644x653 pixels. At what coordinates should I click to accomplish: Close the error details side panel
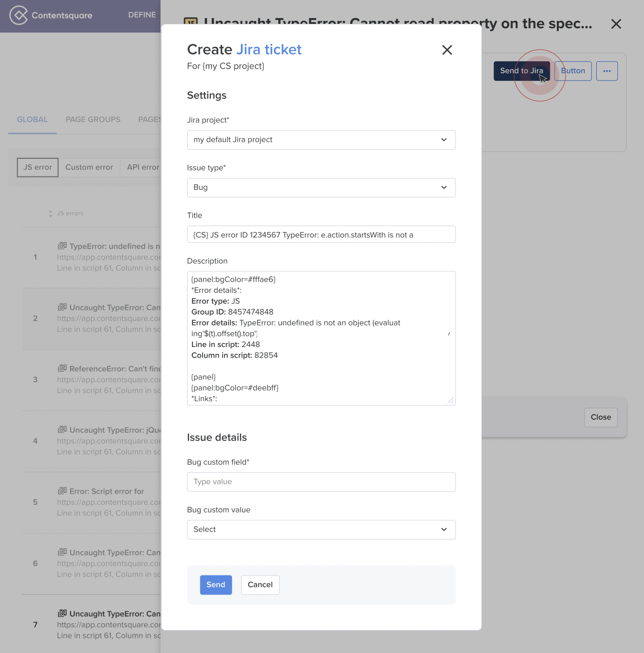pos(616,24)
